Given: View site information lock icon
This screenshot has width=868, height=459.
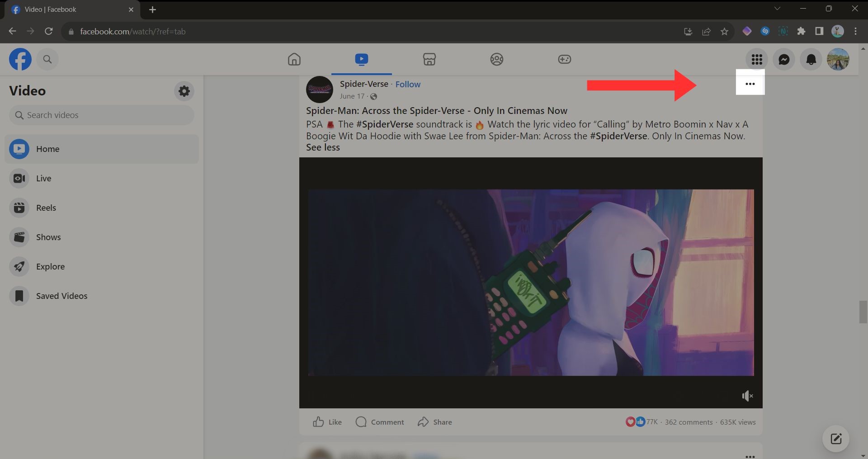Looking at the screenshot, I should pos(71,32).
